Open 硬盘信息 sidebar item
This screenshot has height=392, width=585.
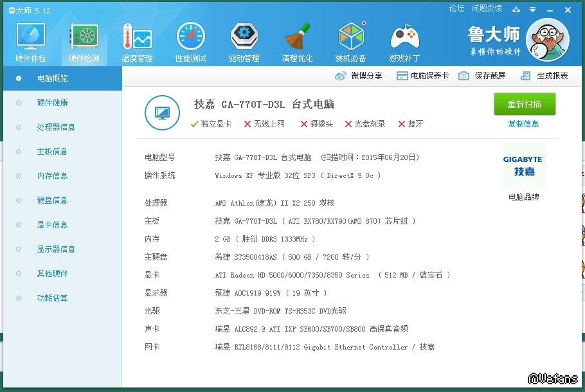tap(52, 200)
